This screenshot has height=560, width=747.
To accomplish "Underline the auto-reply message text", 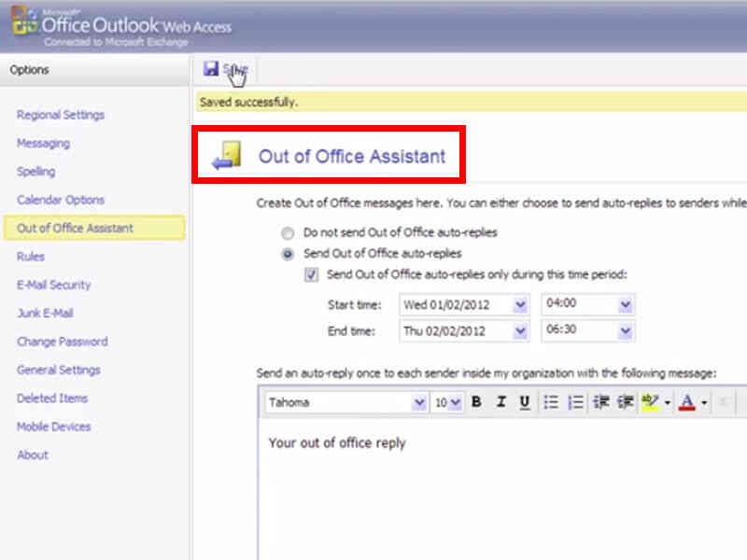I will (x=523, y=401).
